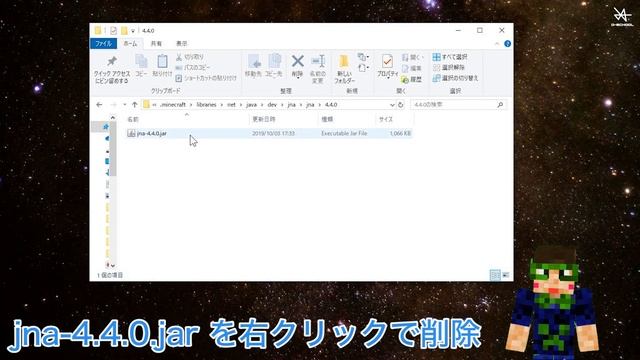The image size is (640, 360).
Task: Click the Executable Jar File type cell
Action: point(344,133)
